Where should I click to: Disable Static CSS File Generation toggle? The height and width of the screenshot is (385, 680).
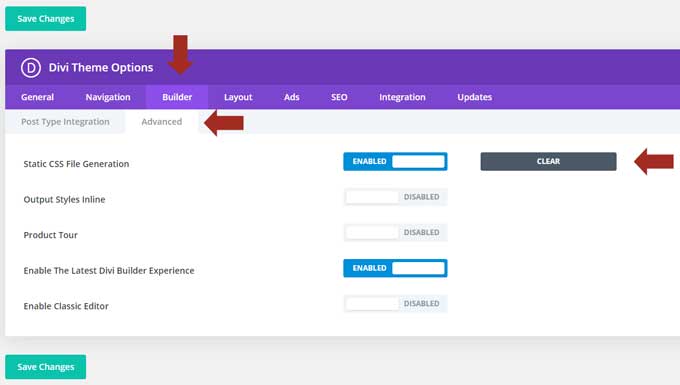click(395, 161)
